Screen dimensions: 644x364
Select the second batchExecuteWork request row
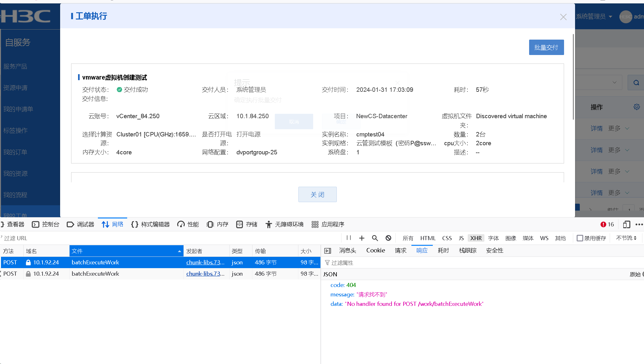[x=160, y=274]
